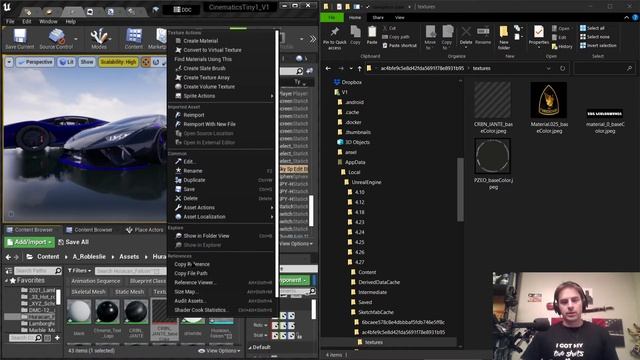
Task: Open the viewport Show menu
Action: [87, 62]
